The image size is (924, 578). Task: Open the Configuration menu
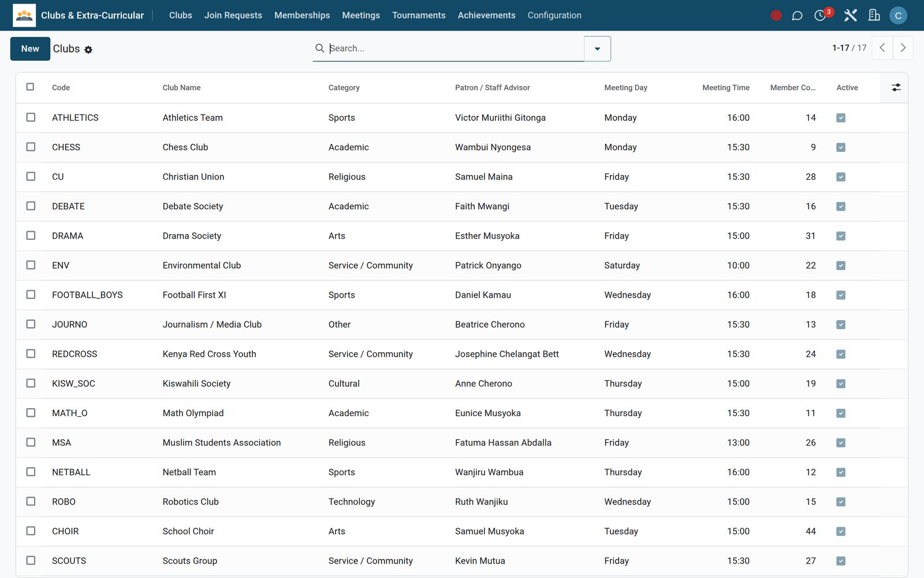[554, 16]
